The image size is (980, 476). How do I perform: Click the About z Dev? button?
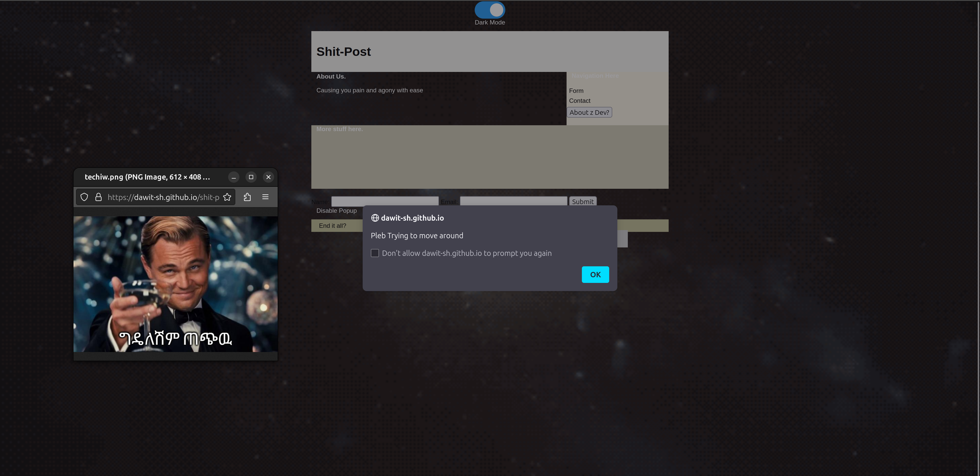[589, 112]
